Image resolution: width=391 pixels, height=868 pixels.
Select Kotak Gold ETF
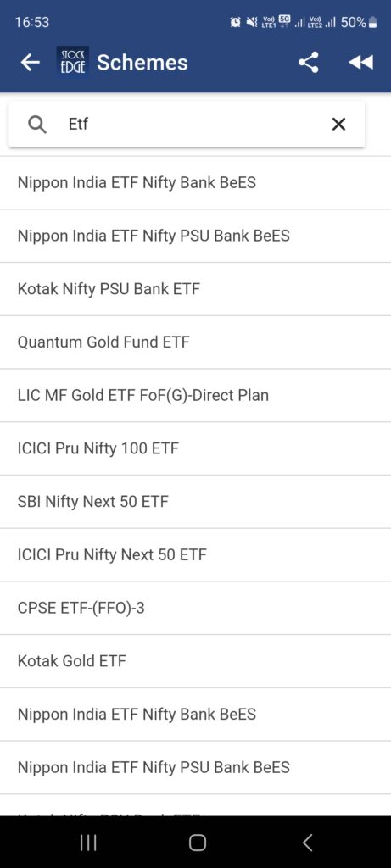click(x=195, y=661)
